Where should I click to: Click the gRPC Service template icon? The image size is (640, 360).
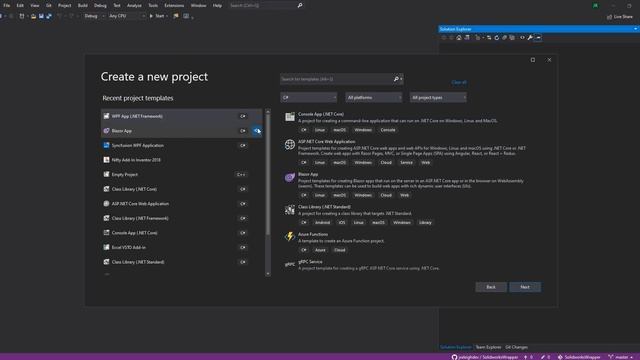click(x=290, y=264)
